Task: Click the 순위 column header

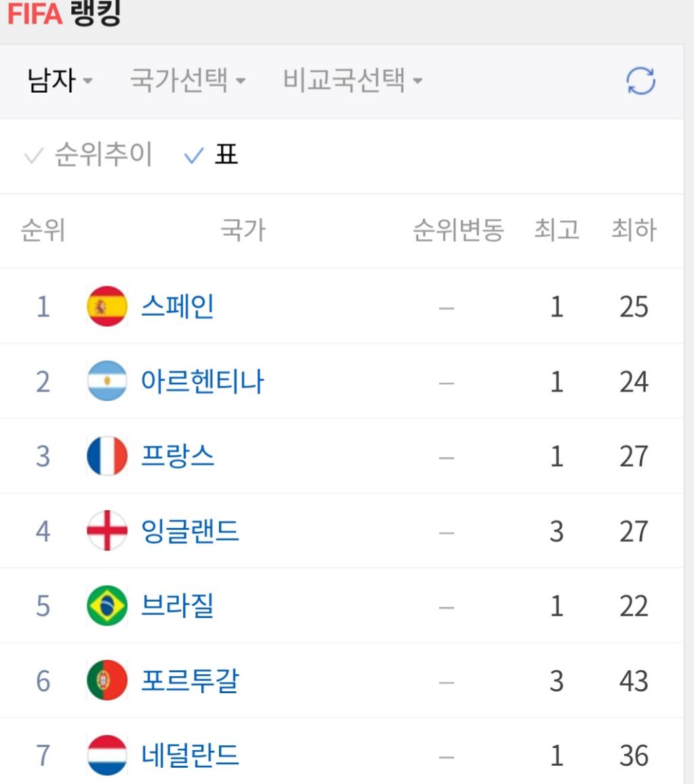Action: click(42, 230)
